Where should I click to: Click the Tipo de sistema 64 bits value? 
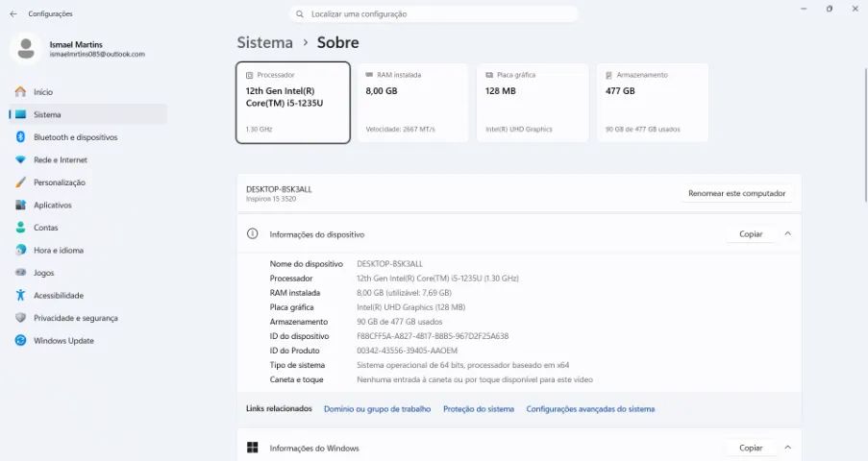[462, 365]
